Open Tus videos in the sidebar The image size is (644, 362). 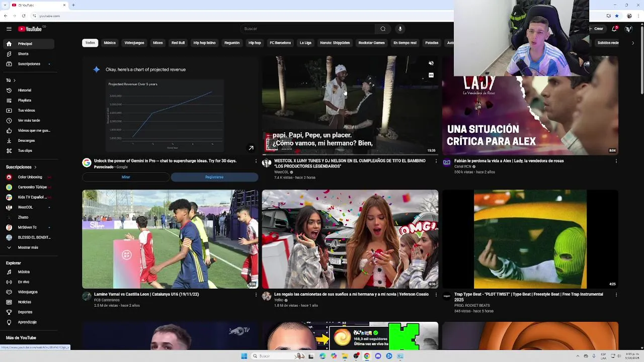point(28,110)
